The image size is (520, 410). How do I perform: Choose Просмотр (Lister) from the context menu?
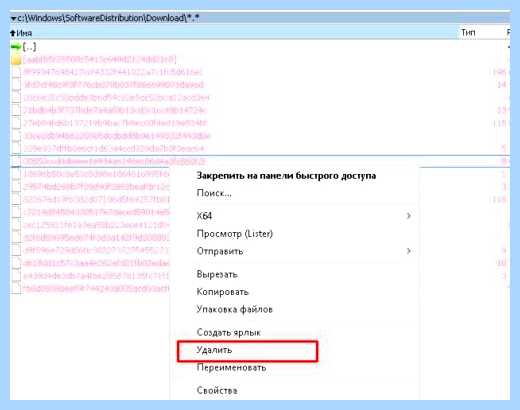click(235, 234)
